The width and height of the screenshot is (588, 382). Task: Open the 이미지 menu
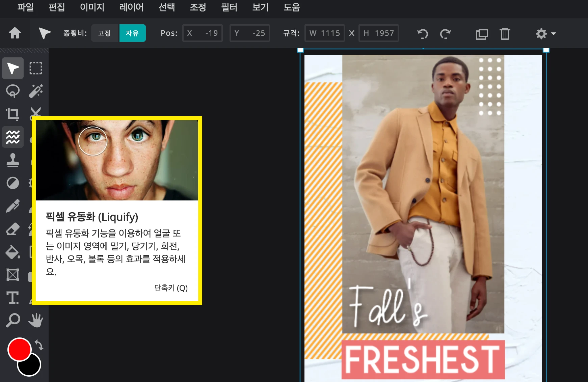[92, 7]
